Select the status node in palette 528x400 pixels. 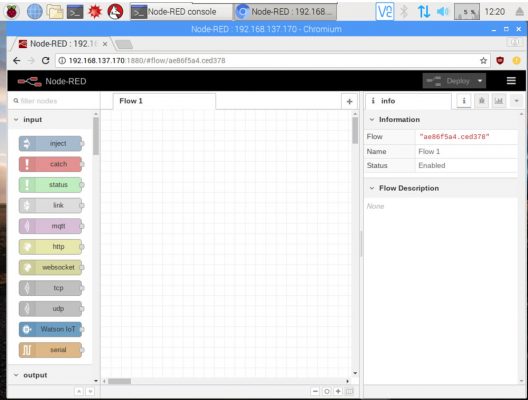click(51, 185)
